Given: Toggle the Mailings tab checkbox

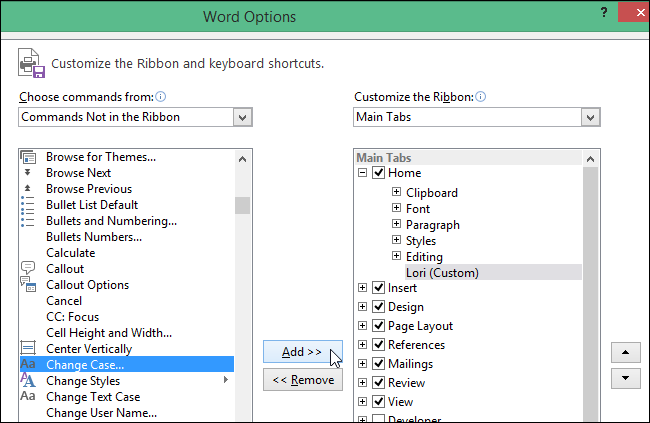Looking at the screenshot, I should click(378, 364).
